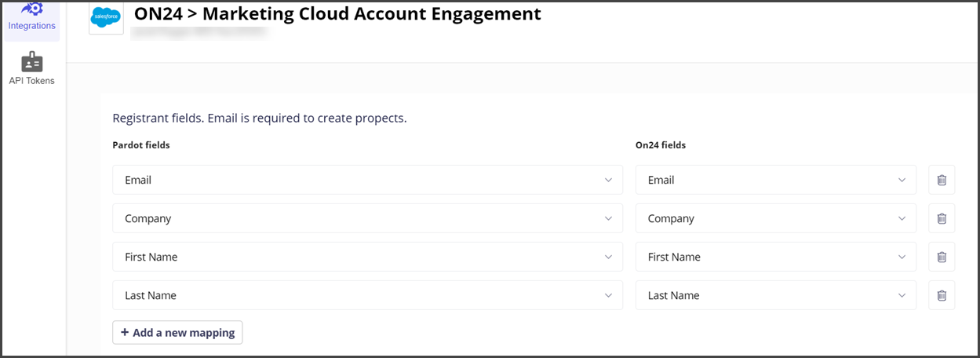
Task: Click the On24 fields column label
Action: click(661, 145)
